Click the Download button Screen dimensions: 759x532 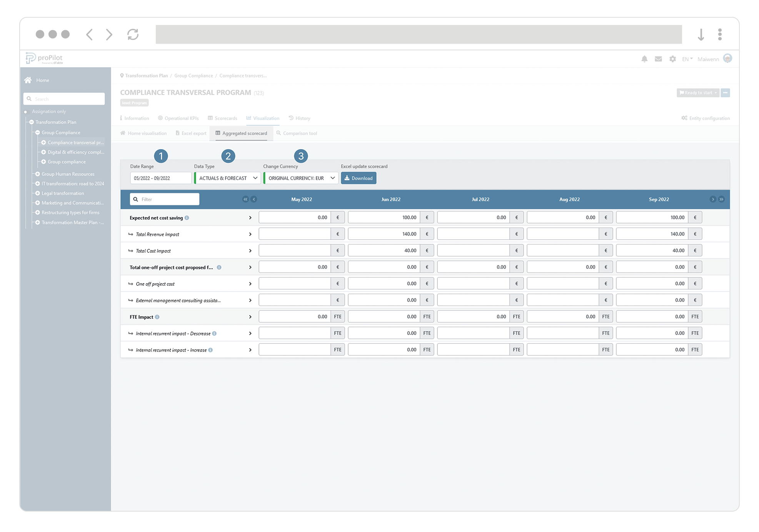tap(359, 178)
